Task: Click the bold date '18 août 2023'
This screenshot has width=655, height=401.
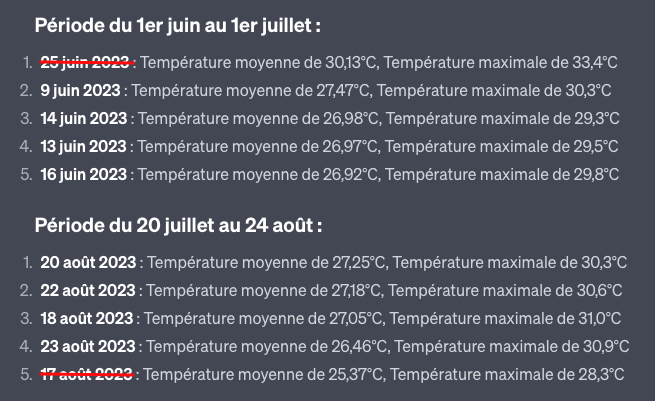Action: pos(86,319)
